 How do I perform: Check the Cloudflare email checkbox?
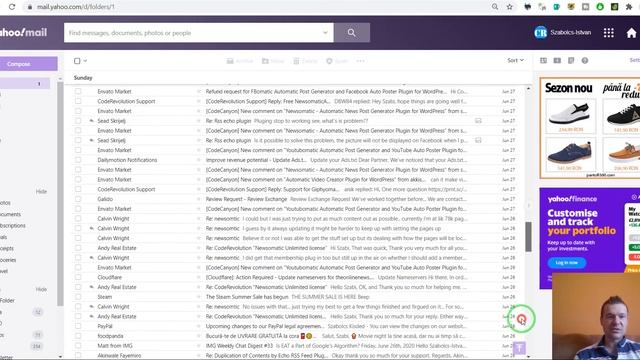click(78, 278)
